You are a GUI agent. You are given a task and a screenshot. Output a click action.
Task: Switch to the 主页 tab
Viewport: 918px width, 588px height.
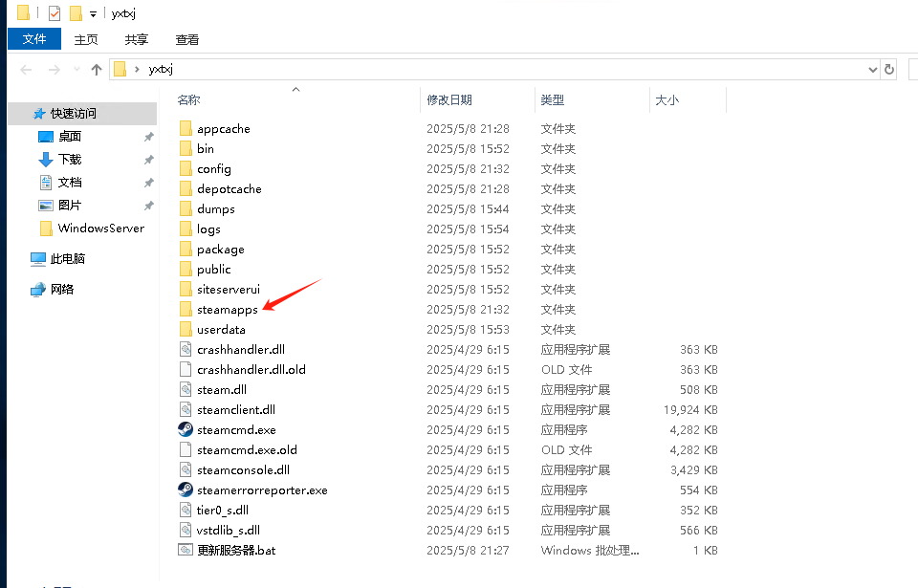click(x=86, y=39)
